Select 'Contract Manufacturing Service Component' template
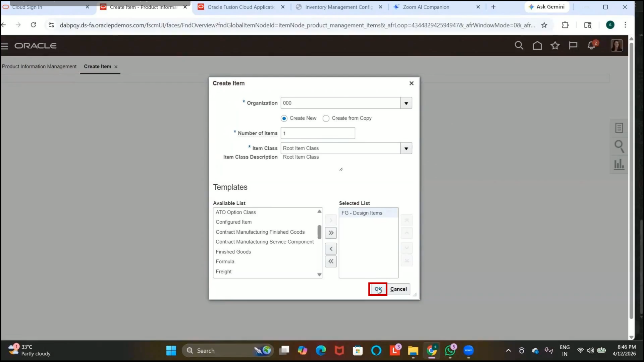Image resolution: width=644 pixels, height=362 pixels. point(265,242)
